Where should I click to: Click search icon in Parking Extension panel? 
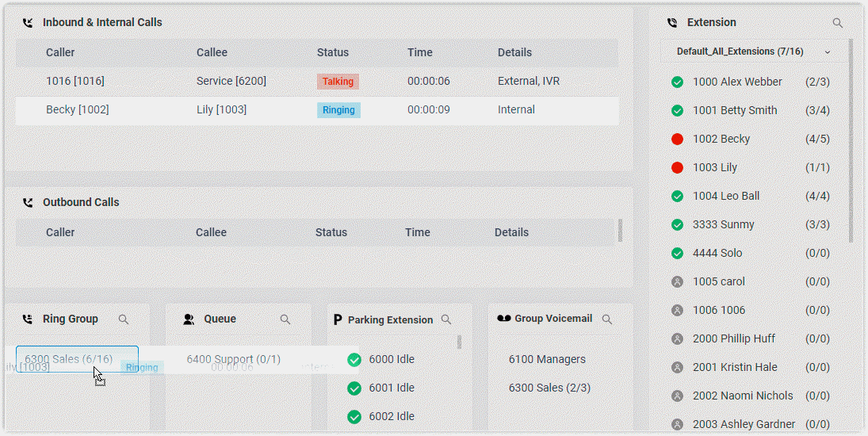(446, 319)
